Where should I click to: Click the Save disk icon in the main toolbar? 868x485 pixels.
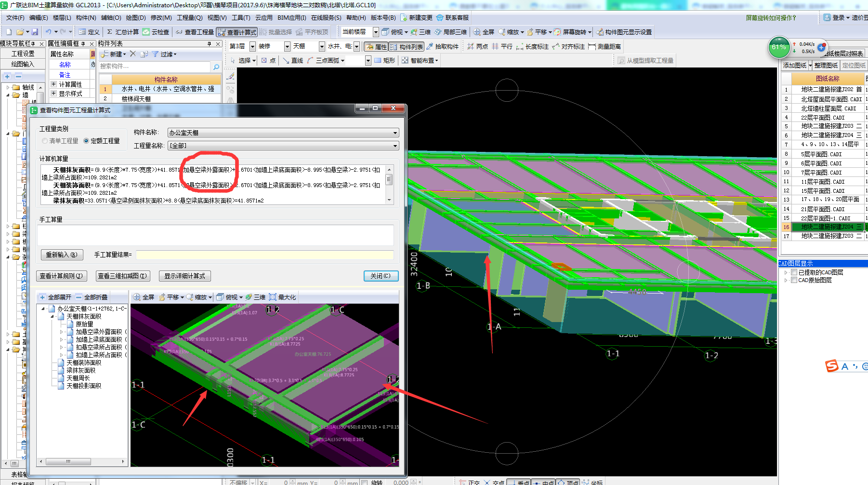tap(35, 32)
